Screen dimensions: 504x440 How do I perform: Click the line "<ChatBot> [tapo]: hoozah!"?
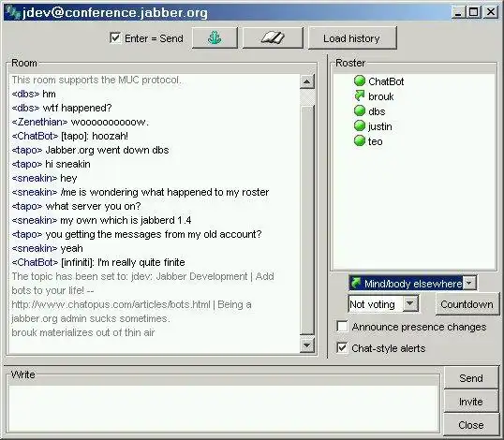(70, 136)
